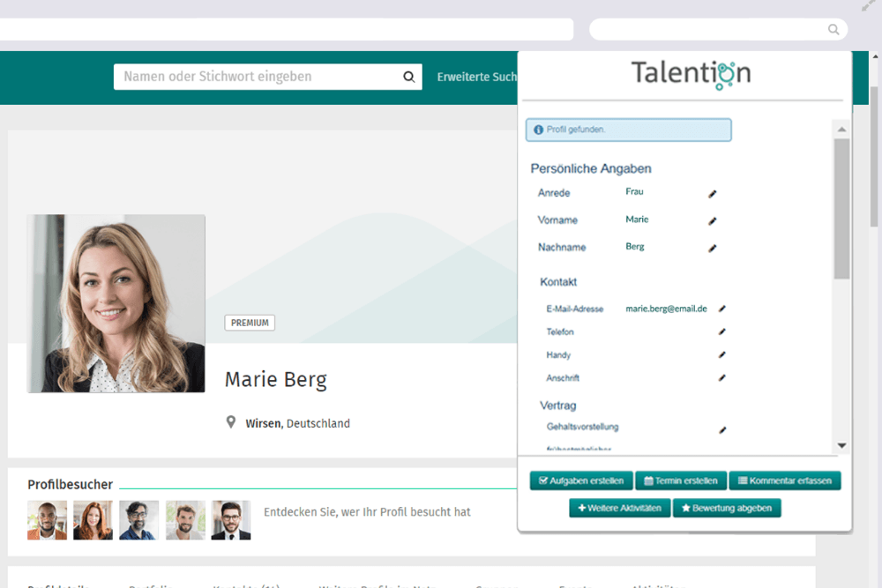Click the browser address bar
The width and height of the screenshot is (882, 588).
pyautogui.click(x=287, y=29)
